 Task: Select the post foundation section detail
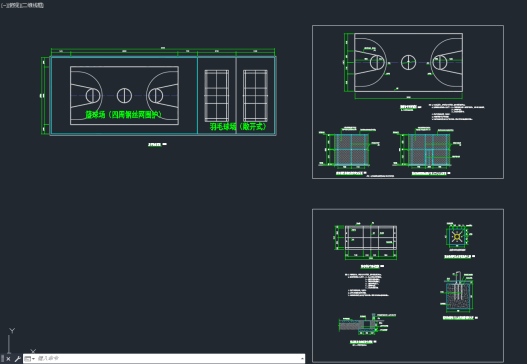coord(459,292)
